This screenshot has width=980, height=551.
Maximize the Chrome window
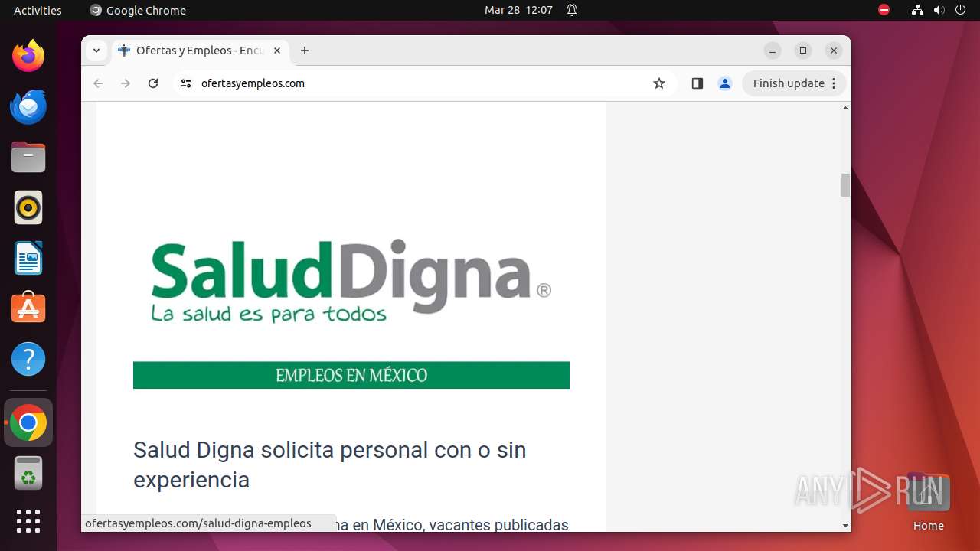coord(803,51)
